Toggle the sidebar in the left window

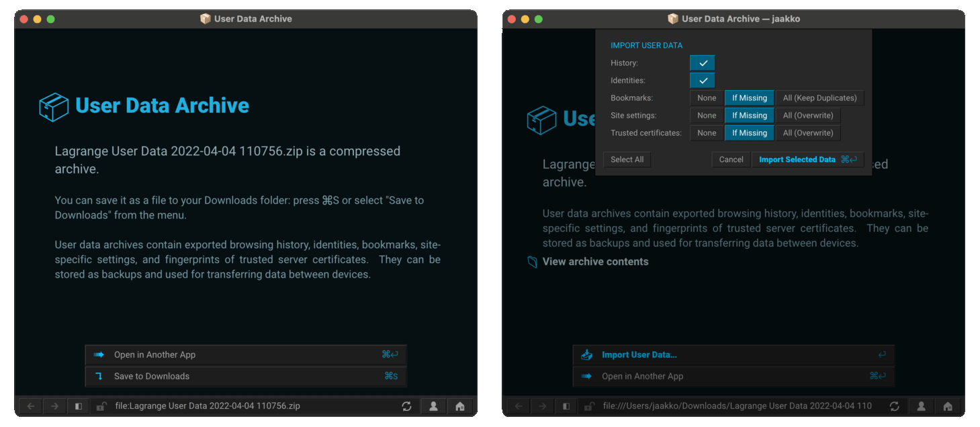[78, 406]
